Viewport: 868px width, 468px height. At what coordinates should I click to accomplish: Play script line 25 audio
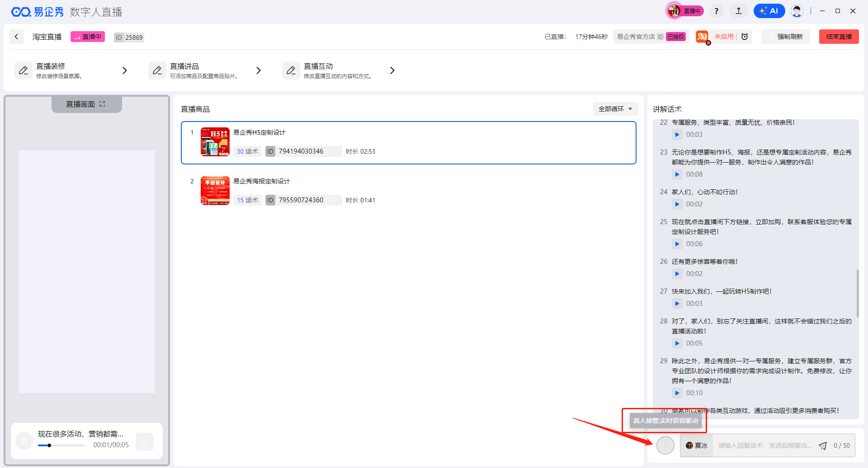tap(677, 244)
